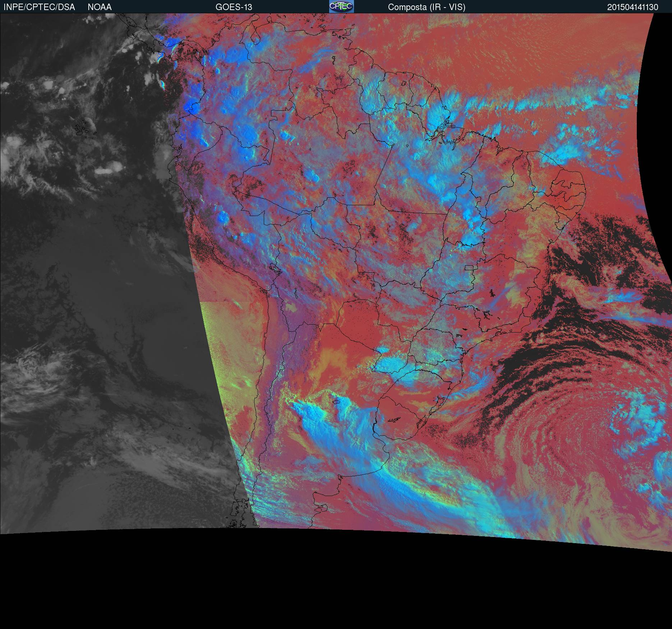This screenshot has width=672, height=629.
Task: Select the NOAA label in the header
Action: tap(100, 7)
